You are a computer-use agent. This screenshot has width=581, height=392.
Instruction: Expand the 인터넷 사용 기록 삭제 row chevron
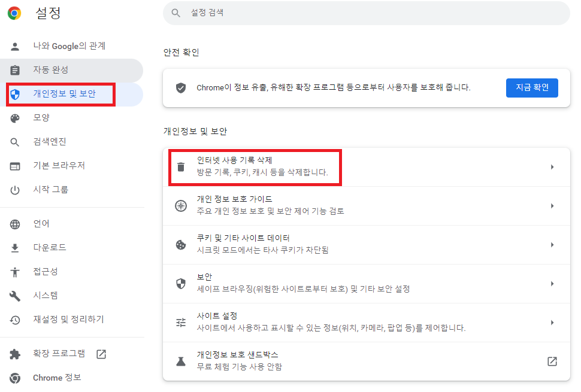tap(552, 166)
